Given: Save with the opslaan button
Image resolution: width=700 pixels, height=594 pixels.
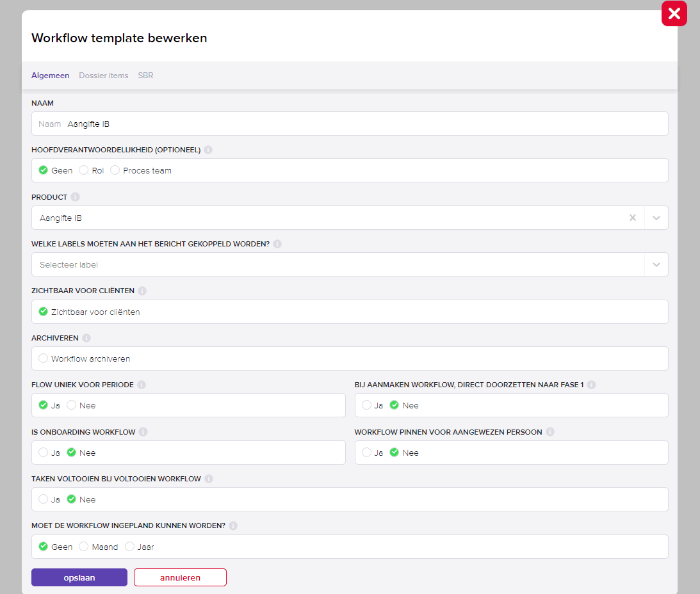Looking at the screenshot, I should [x=79, y=577].
